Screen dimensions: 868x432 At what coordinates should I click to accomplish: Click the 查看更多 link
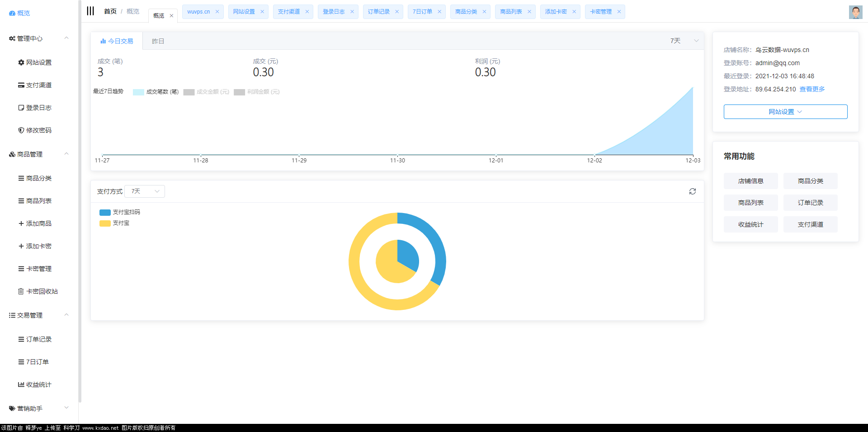click(812, 89)
